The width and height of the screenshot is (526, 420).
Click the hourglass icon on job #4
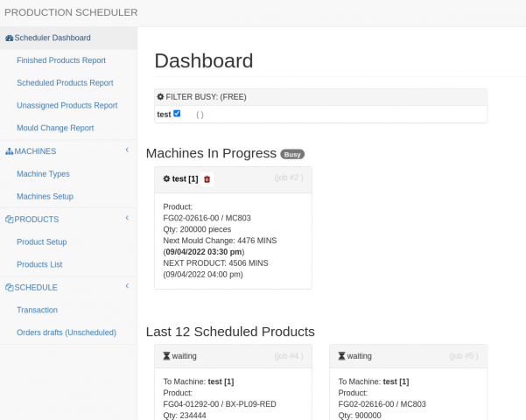point(166,356)
